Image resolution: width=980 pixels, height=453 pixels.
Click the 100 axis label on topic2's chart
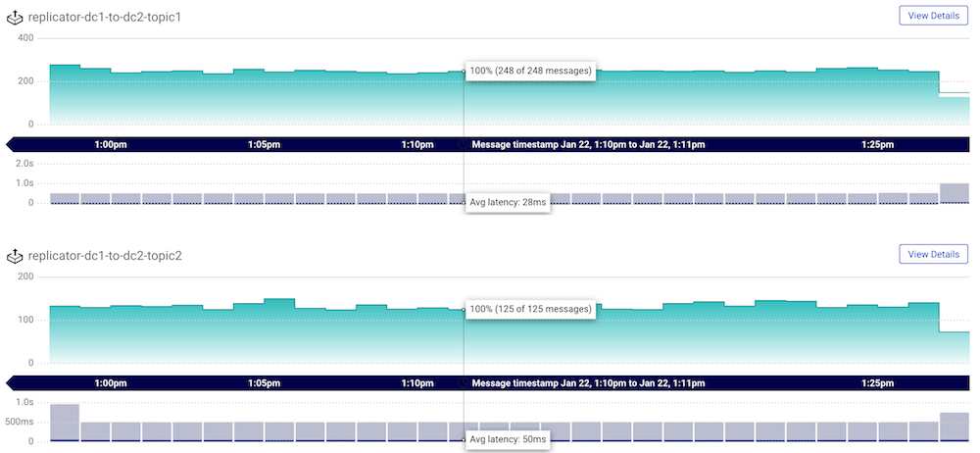[x=26, y=320]
